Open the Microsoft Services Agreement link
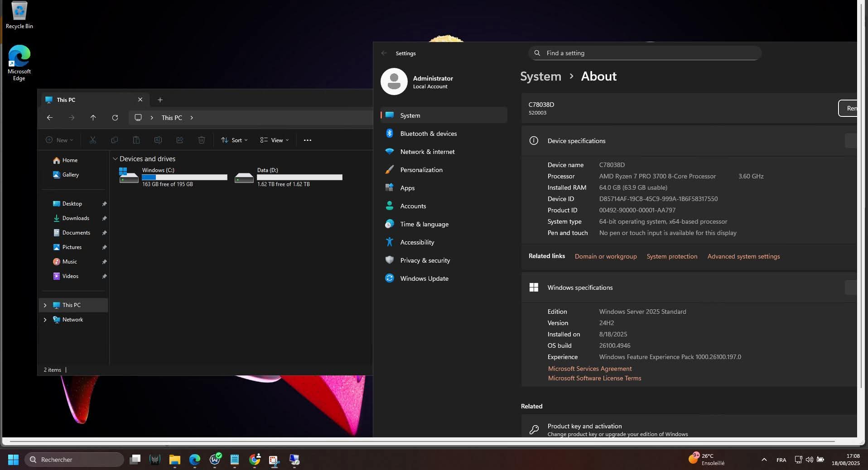Image resolution: width=868 pixels, height=470 pixels. point(590,369)
